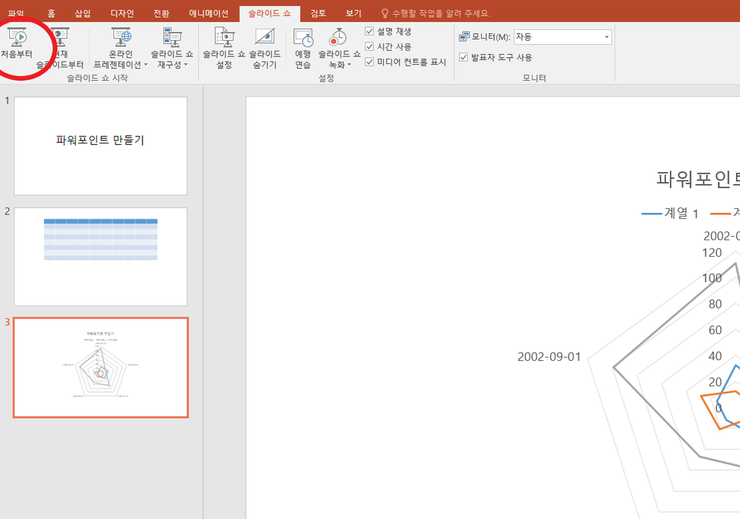Start 예행 연습 timer icon
This screenshot has height=519, width=740.
tap(303, 37)
